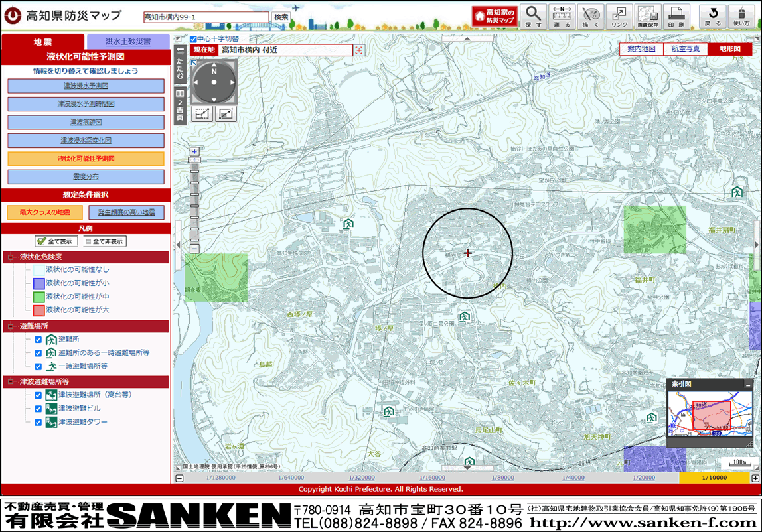Viewport: 762px width, 532px height.
Task: Click the zoom slider plus button
Action: (194, 151)
